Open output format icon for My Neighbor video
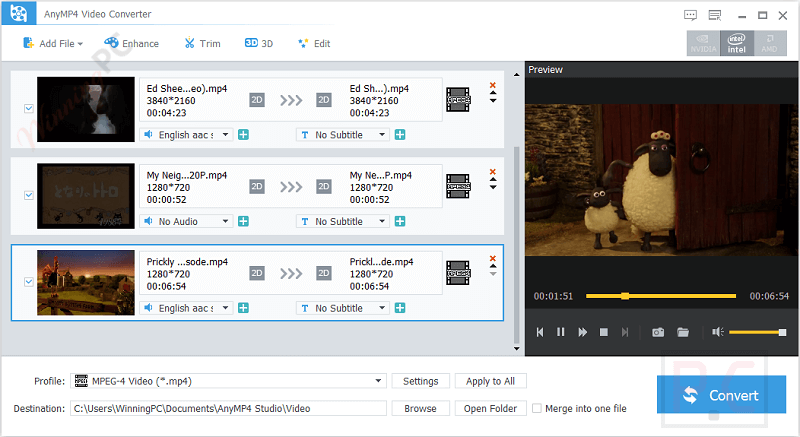800x437 pixels. 458,186
